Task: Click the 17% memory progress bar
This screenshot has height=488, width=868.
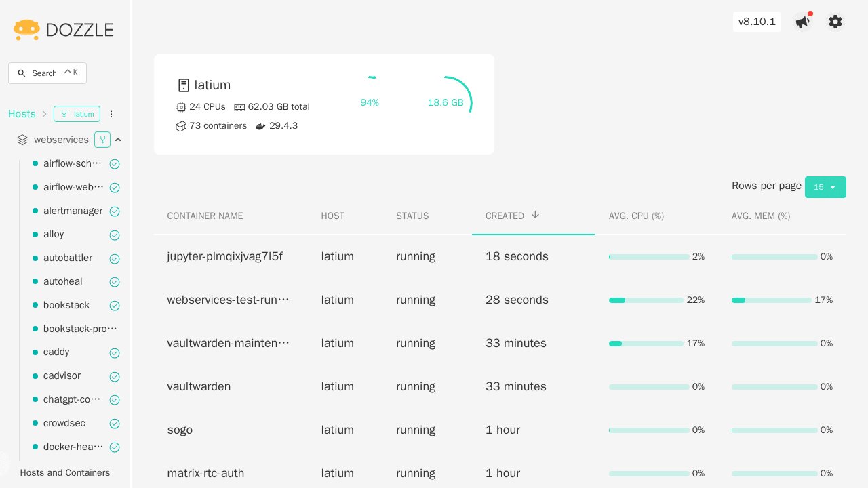Action: click(x=772, y=300)
